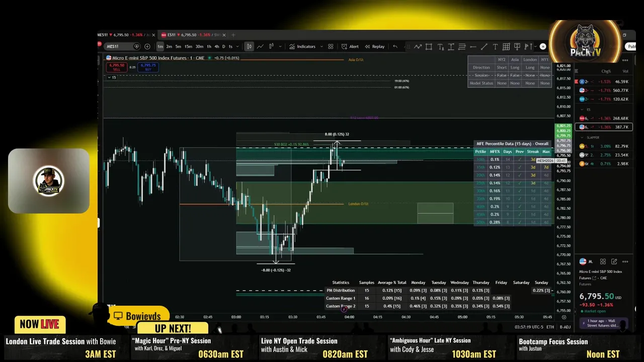The width and height of the screenshot is (644, 362).
Task: Click the red SELL 6,795.50 button
Action: (x=117, y=67)
